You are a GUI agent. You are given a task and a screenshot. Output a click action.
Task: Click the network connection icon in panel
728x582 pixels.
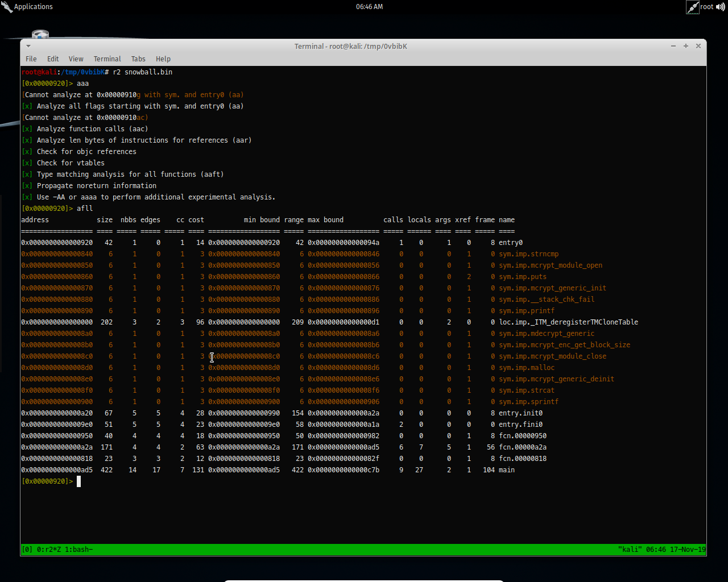click(x=693, y=7)
